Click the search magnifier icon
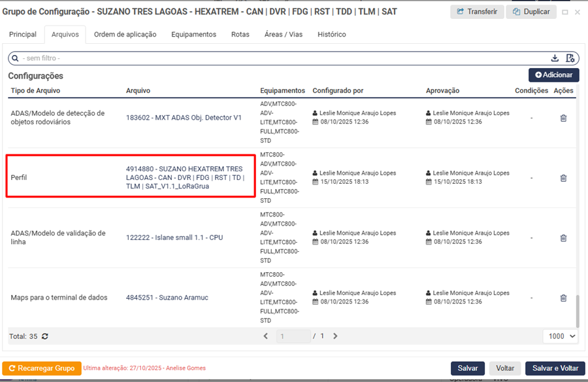 pos(16,59)
